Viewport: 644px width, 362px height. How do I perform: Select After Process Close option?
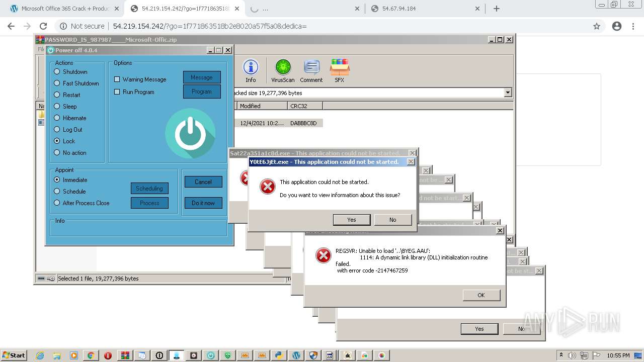(x=82, y=203)
